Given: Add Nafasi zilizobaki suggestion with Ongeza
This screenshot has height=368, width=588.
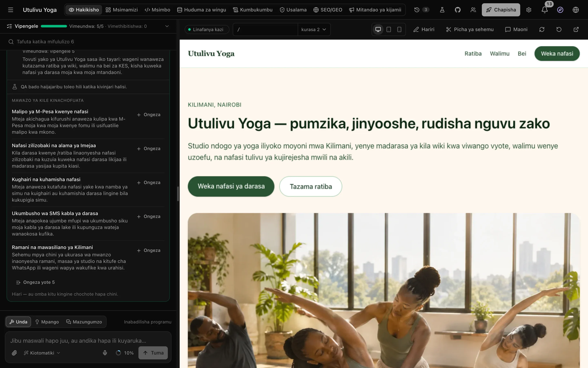Looking at the screenshot, I should pyautogui.click(x=148, y=148).
